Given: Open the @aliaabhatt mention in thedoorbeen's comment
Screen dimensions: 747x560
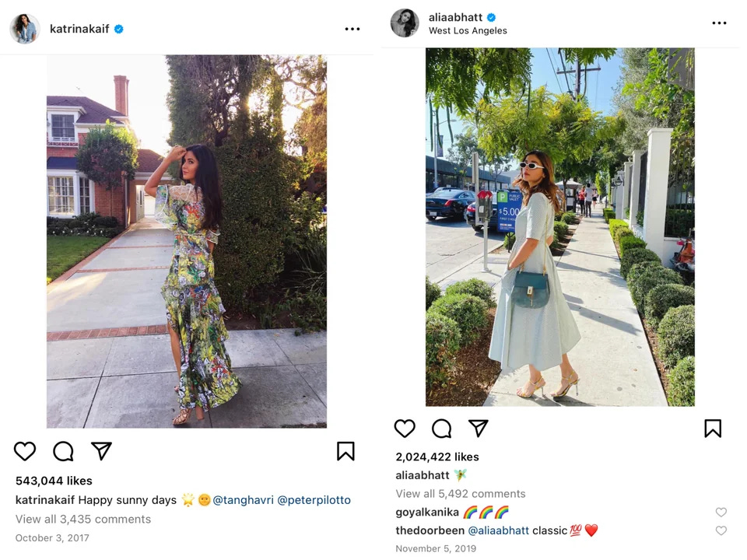Looking at the screenshot, I should click(x=498, y=530).
